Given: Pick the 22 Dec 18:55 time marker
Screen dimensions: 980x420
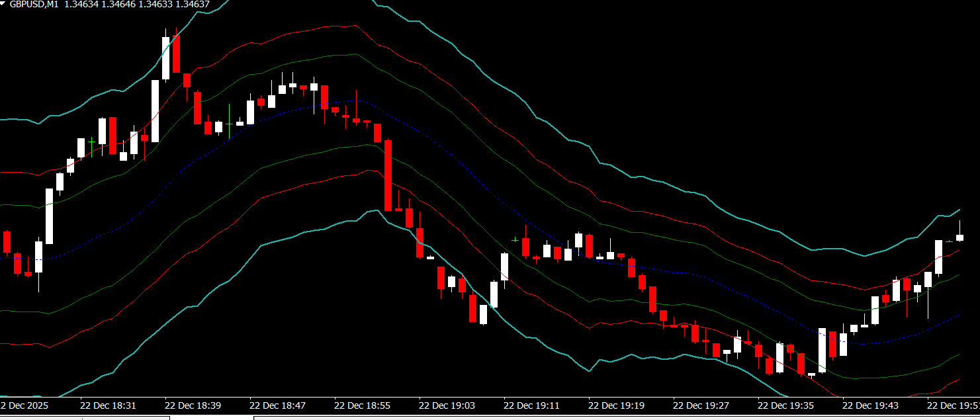Looking at the screenshot, I should tap(362, 405).
